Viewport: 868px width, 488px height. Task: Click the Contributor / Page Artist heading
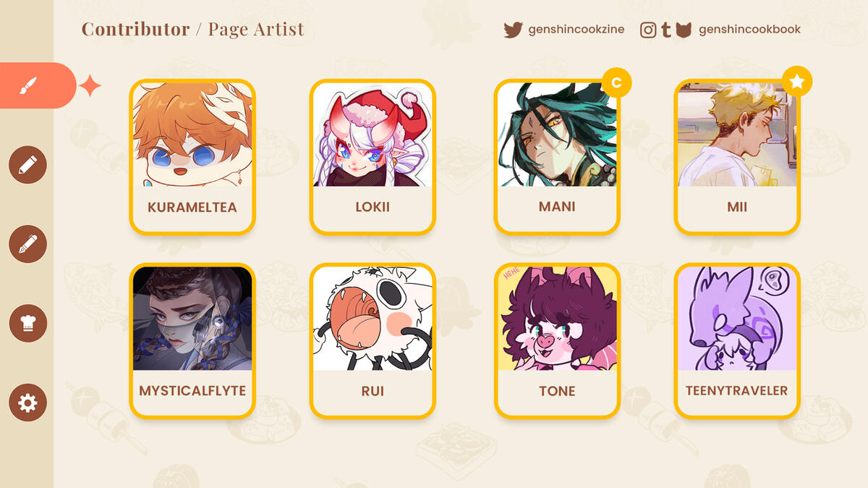[192, 29]
